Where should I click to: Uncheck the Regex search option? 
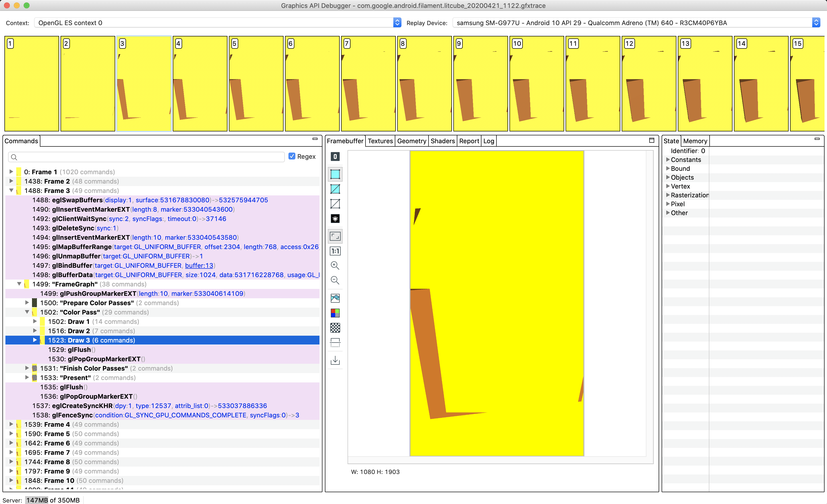[292, 156]
